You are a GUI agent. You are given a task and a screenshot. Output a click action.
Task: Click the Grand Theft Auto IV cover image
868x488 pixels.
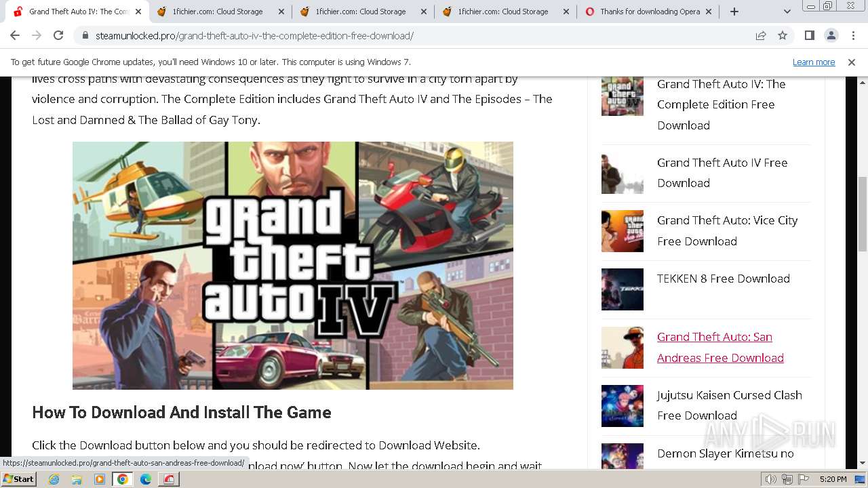[x=293, y=266]
